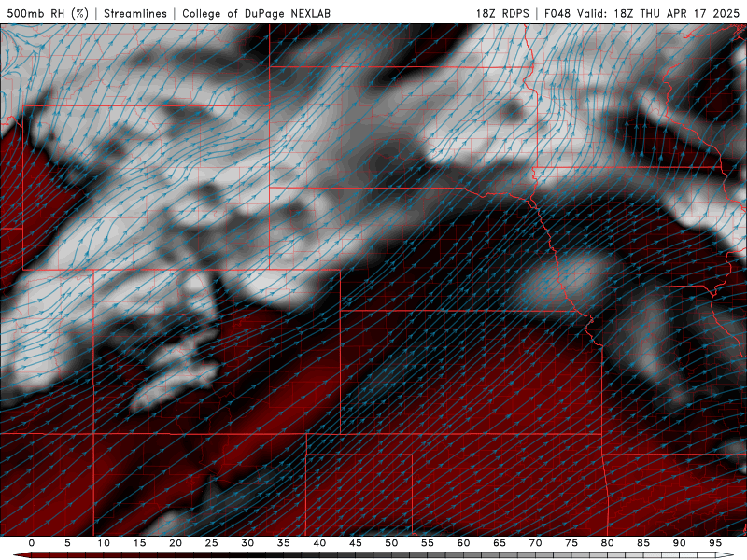Select the "90" colorbar value
Viewport: 747px width, 560px height.
[x=680, y=543]
